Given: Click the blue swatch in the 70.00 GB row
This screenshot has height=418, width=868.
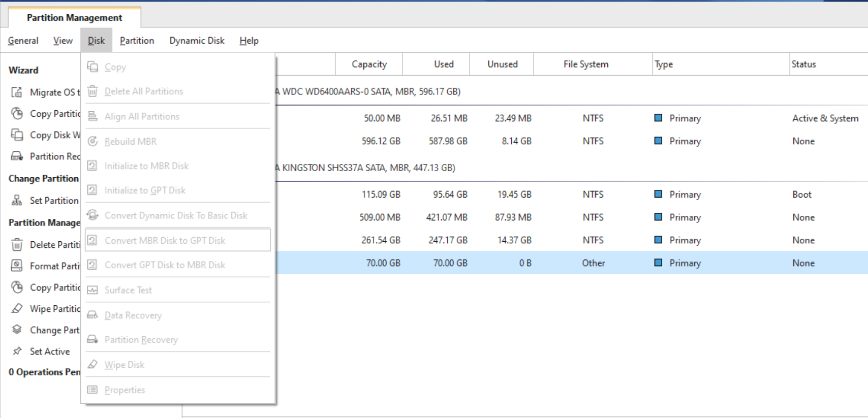Looking at the screenshot, I should 658,263.
